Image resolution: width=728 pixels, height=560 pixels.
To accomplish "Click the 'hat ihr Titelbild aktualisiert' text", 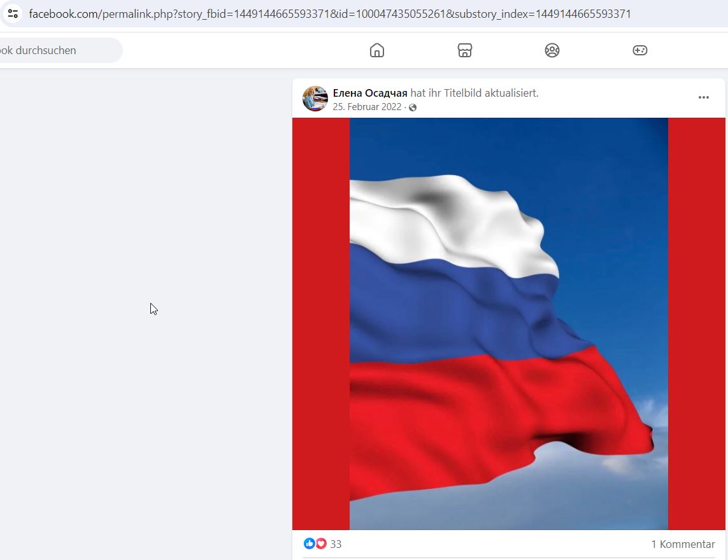I will point(475,94).
